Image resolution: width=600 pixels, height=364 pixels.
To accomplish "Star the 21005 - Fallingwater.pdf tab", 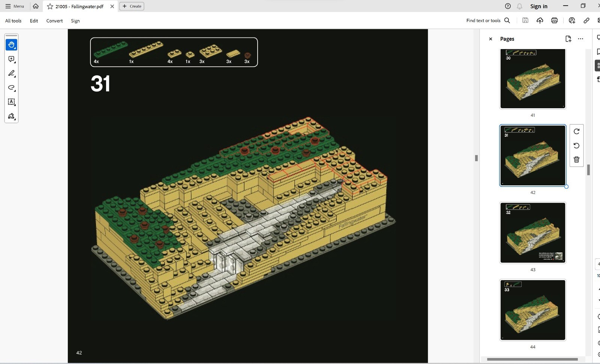I will click(x=50, y=6).
